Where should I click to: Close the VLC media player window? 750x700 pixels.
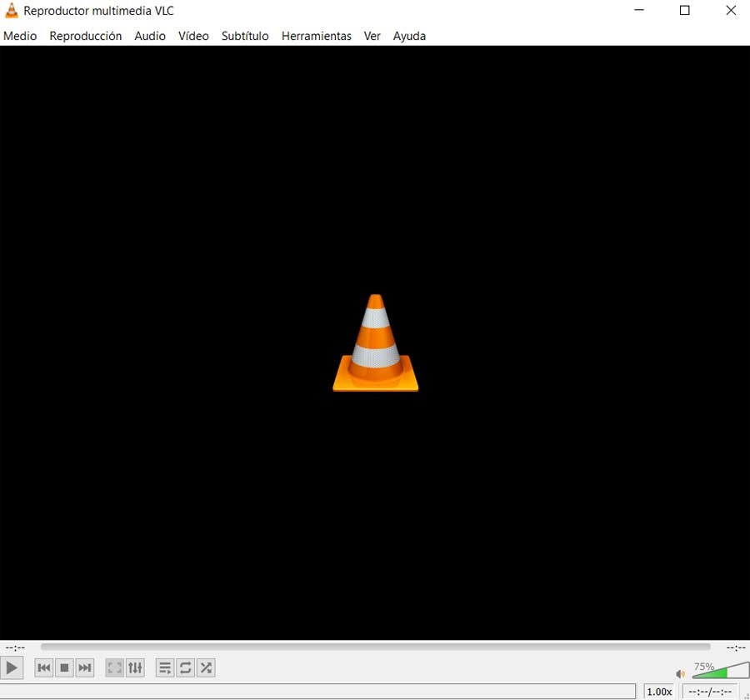[x=731, y=10]
